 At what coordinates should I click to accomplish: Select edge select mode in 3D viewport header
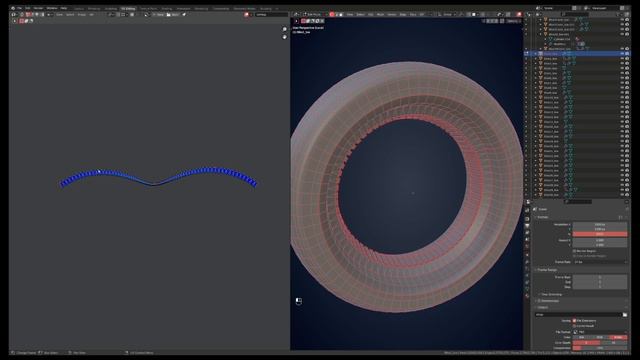point(337,14)
